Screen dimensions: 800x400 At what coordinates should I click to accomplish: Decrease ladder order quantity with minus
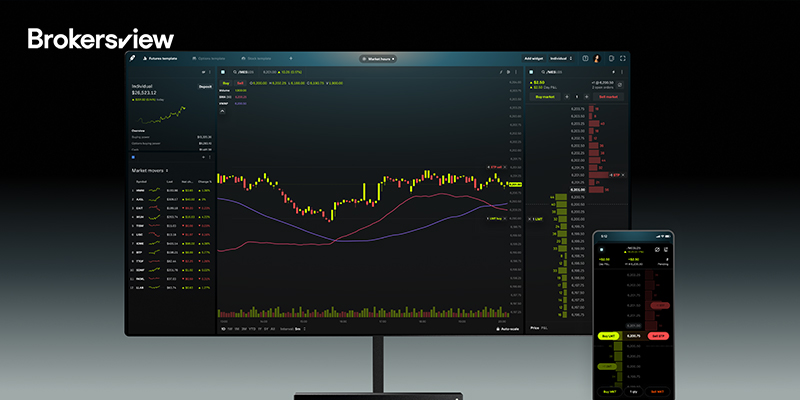click(567, 96)
